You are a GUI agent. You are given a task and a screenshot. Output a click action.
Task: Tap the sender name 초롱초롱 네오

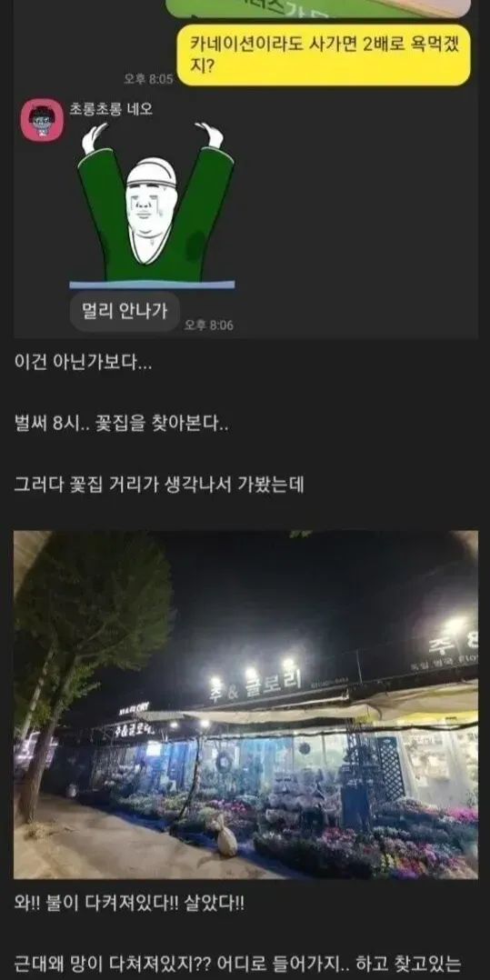[x=111, y=109]
